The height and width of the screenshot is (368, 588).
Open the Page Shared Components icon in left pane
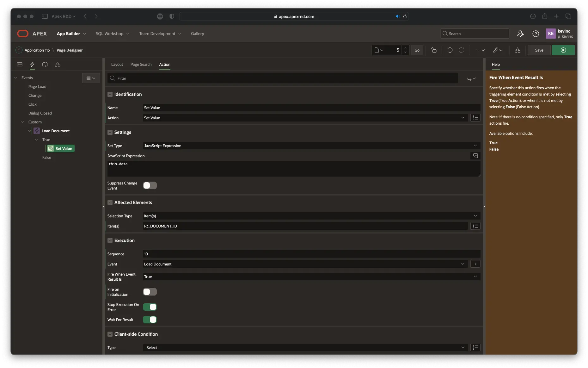point(58,64)
